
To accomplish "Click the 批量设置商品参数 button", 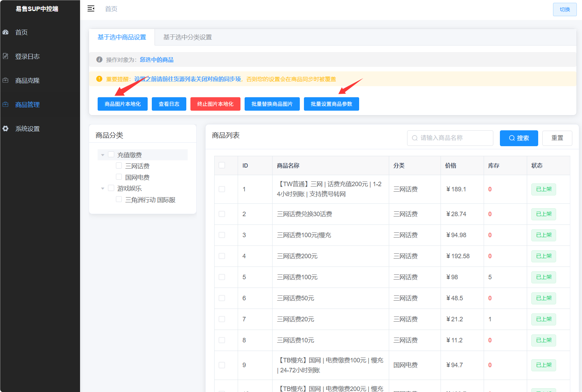I will click(331, 104).
